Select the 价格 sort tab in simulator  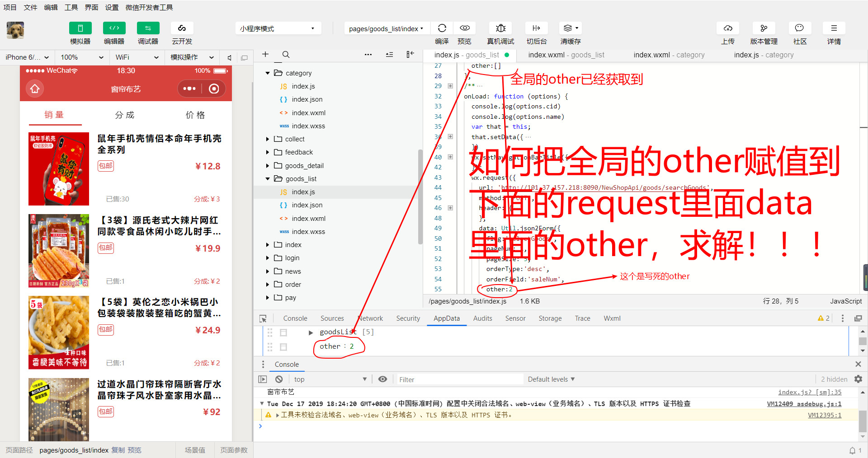pos(195,115)
